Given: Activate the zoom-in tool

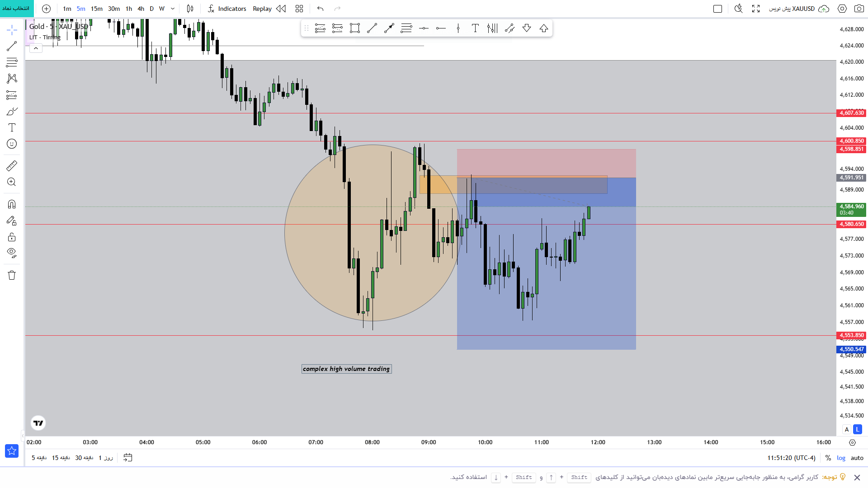Looking at the screenshot, I should click(12, 182).
